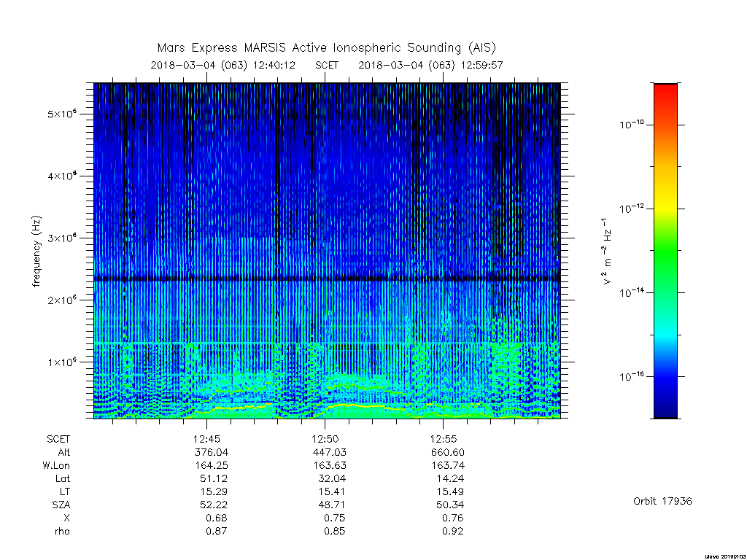Click the end timestamp '2018-03-04 (063) 12:59:57'

430,65
